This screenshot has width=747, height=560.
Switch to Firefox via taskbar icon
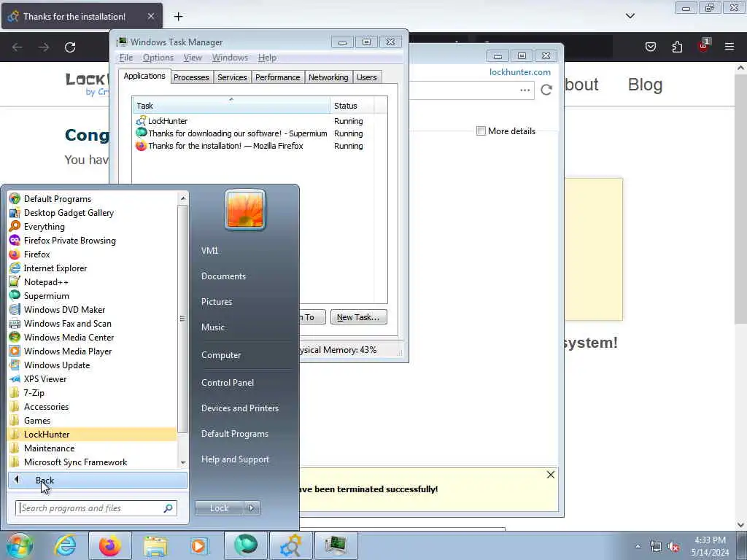tap(110, 545)
